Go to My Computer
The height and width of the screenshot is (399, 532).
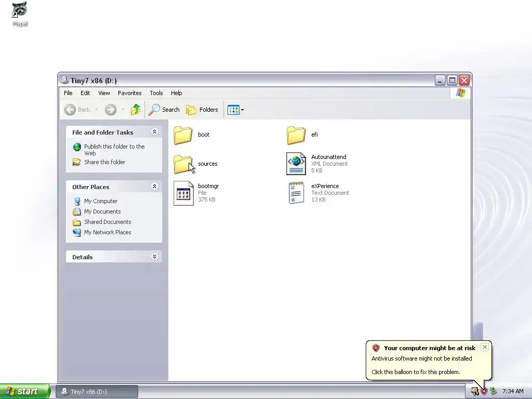click(x=101, y=201)
